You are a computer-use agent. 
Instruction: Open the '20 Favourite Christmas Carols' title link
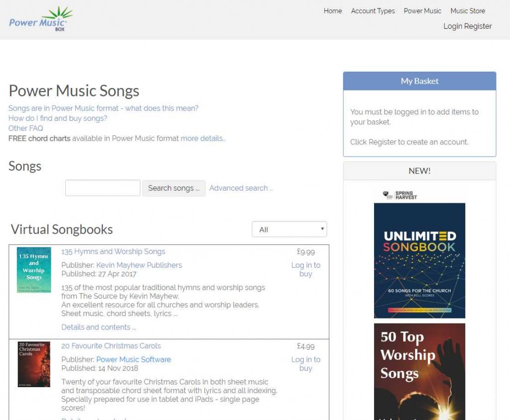[111, 346]
